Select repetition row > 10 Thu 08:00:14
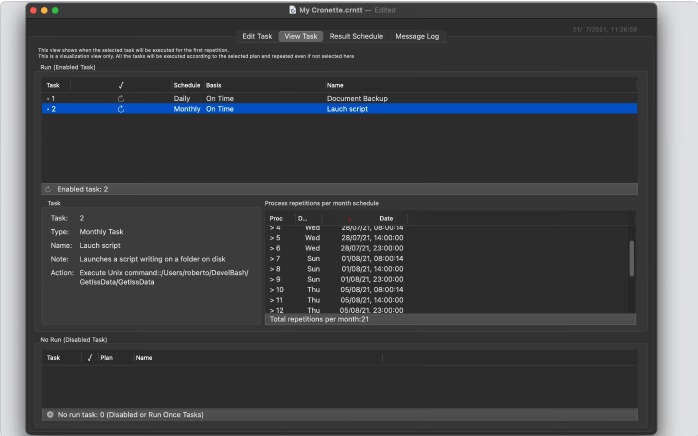698x436 pixels. [x=447, y=290]
